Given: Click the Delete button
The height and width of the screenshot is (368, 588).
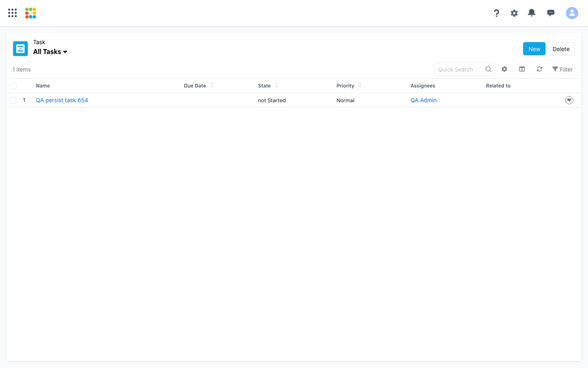Looking at the screenshot, I should click(561, 49).
